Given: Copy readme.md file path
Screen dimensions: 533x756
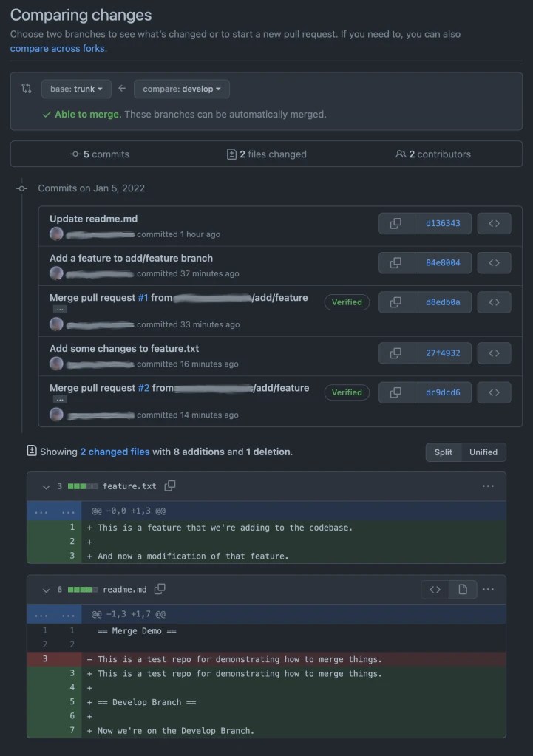Looking at the screenshot, I should click(x=160, y=589).
